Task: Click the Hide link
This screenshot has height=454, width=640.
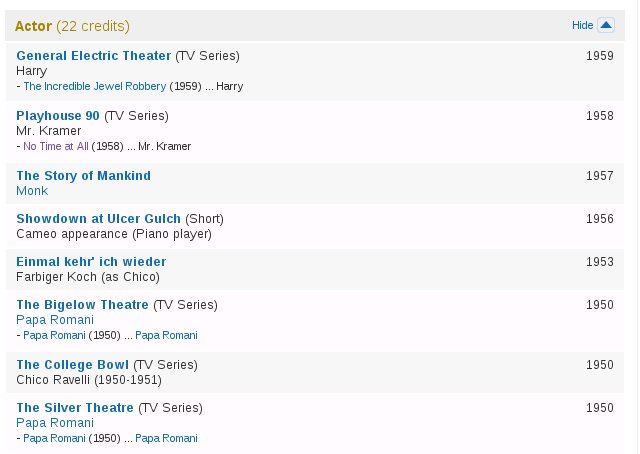Action: pyautogui.click(x=582, y=25)
